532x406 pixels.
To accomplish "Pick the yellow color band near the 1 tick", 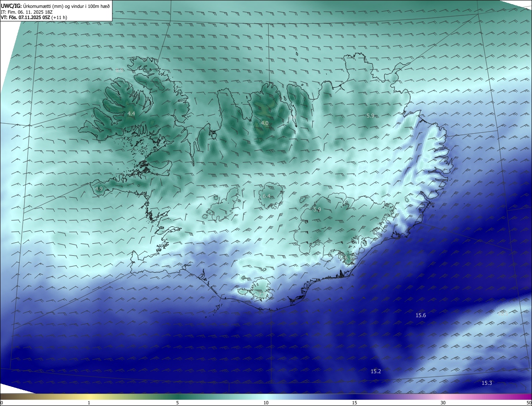I will point(89,396).
